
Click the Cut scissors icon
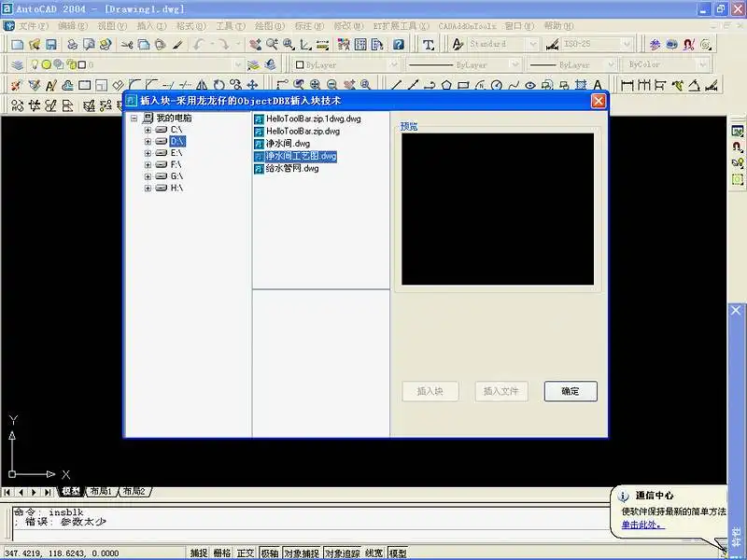click(x=127, y=45)
